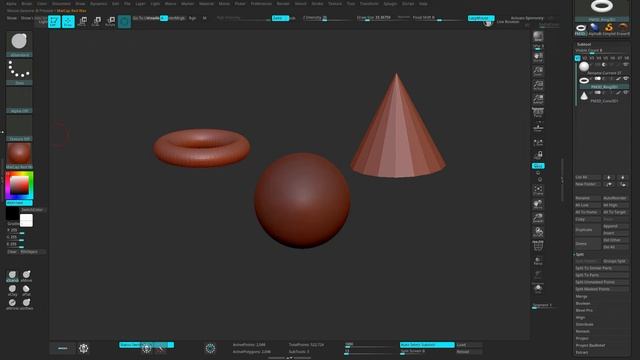Click the Frame view icon
Viewport: 640px width, 360px height.
click(538, 190)
